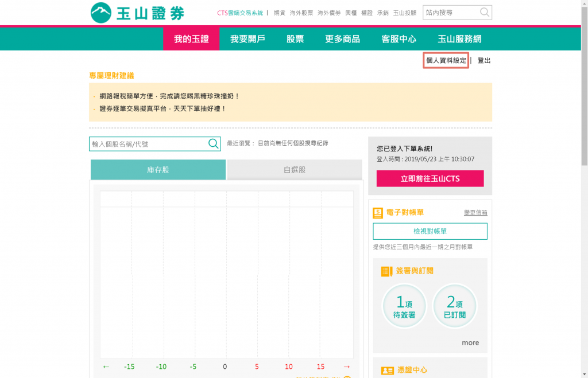The height and width of the screenshot is (378, 588).
Task: Open the 玉山服務網 menu
Action: coord(459,39)
